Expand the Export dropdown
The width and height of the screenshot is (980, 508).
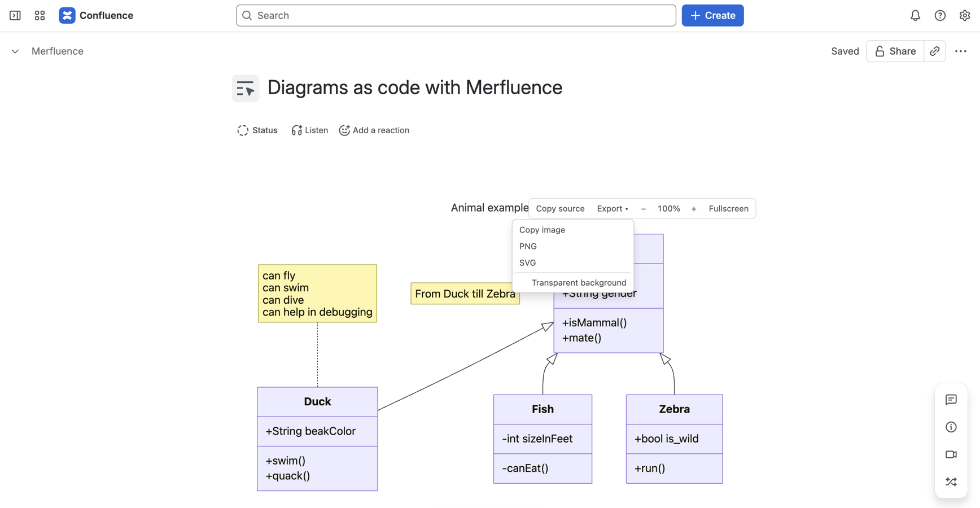(613, 208)
